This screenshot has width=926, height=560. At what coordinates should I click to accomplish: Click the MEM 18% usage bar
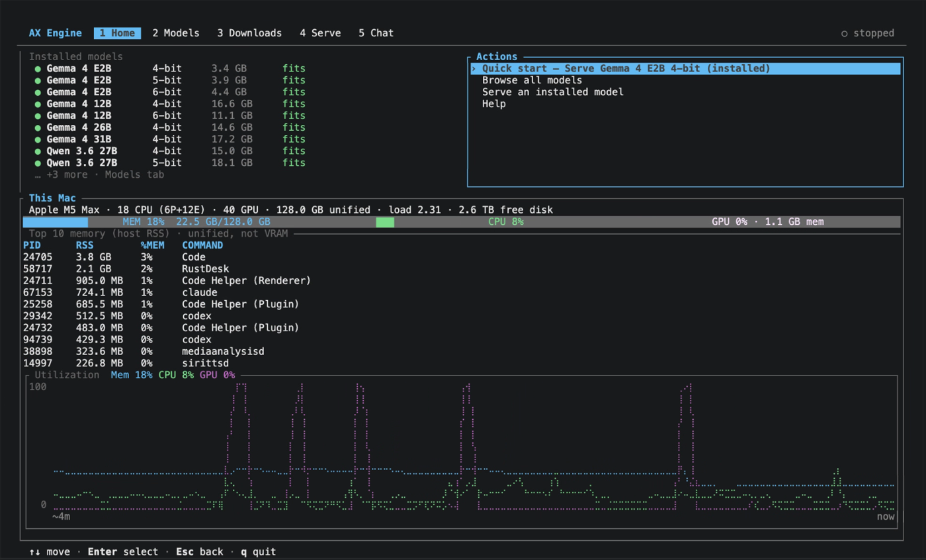coord(196,222)
